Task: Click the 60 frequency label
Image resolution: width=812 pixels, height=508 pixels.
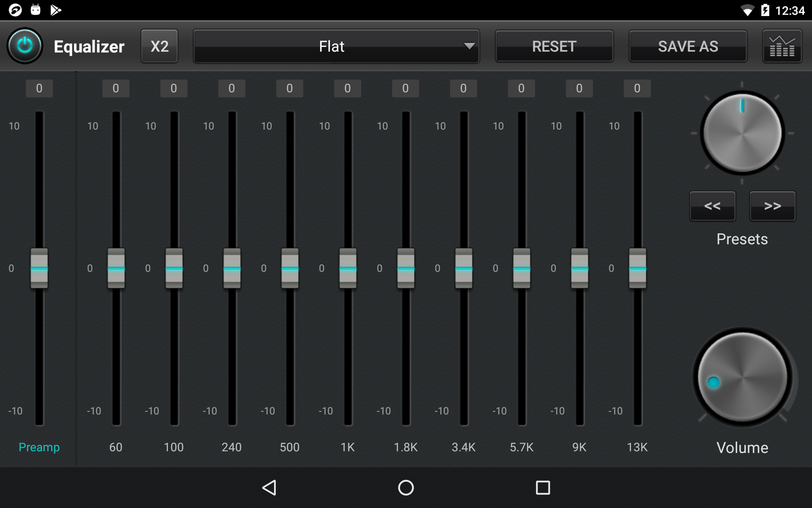Action: (116, 447)
